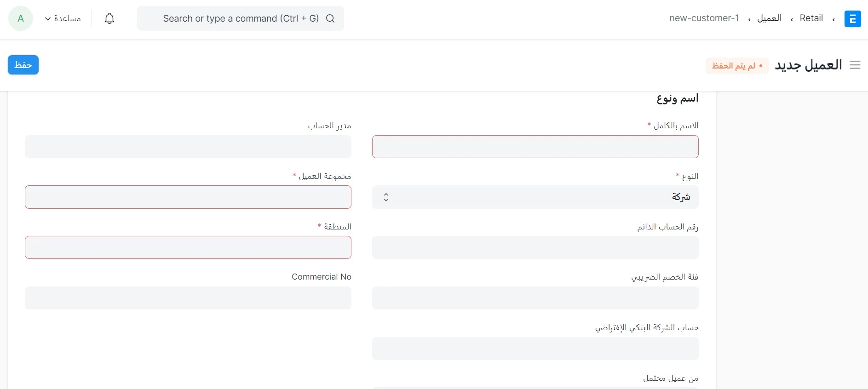Image resolution: width=868 pixels, height=389 pixels.
Task: Click the حفظ save button
Action: [23, 65]
